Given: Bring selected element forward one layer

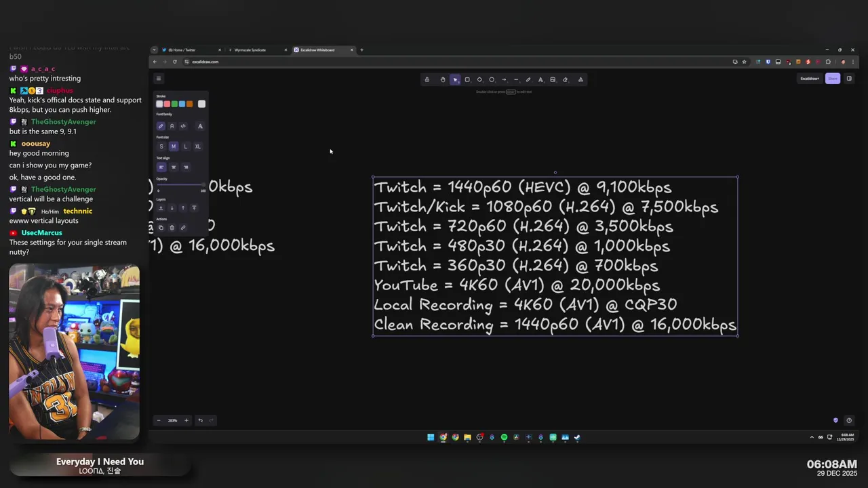Looking at the screenshot, I should click(183, 208).
